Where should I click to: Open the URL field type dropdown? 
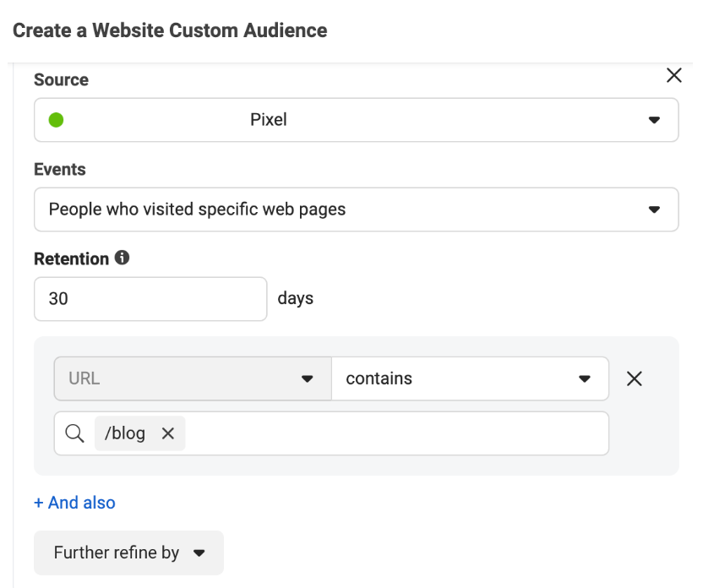coord(193,378)
